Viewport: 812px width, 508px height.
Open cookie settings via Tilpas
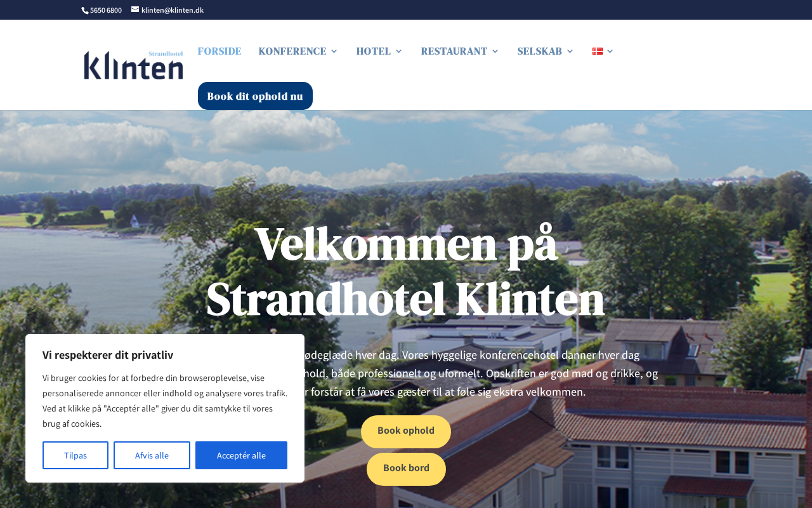coord(75,455)
